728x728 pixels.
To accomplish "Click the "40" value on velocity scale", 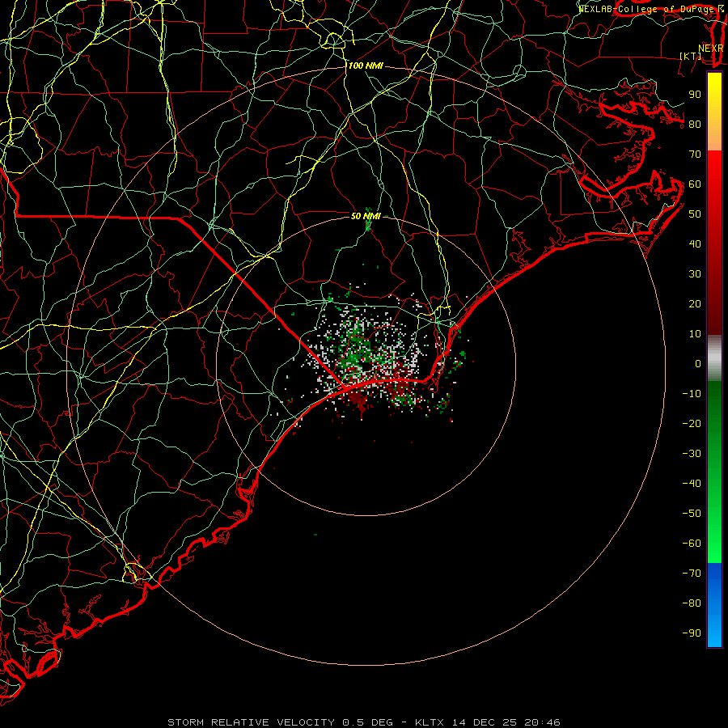I will 695,243.
